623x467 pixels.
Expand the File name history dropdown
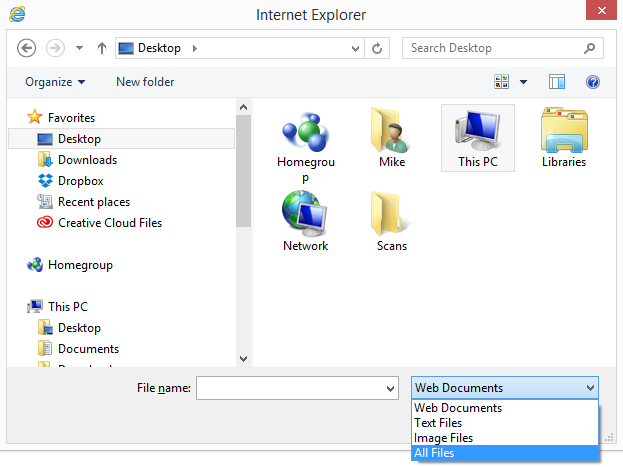pos(390,388)
